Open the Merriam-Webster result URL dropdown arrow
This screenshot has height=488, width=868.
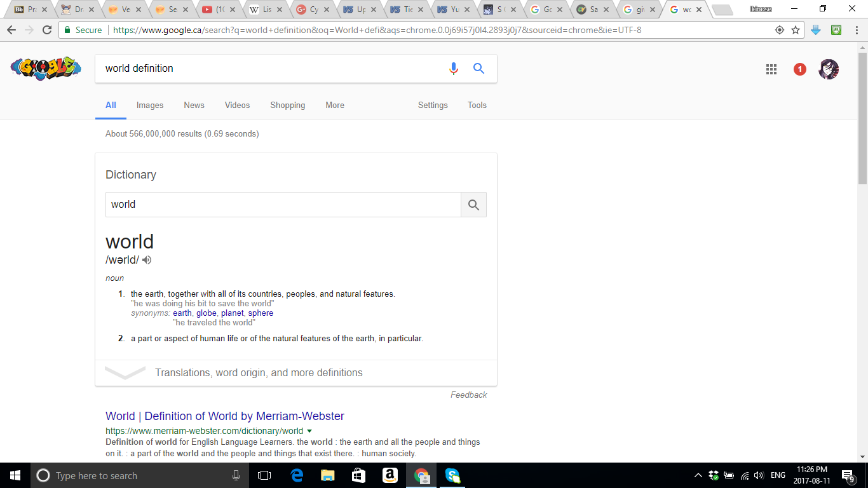point(309,431)
